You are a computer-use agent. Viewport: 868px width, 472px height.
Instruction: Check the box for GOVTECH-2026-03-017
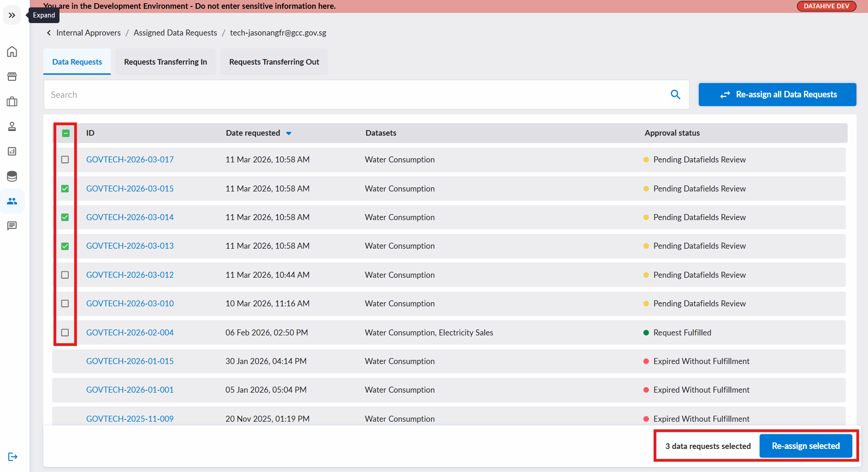click(65, 160)
